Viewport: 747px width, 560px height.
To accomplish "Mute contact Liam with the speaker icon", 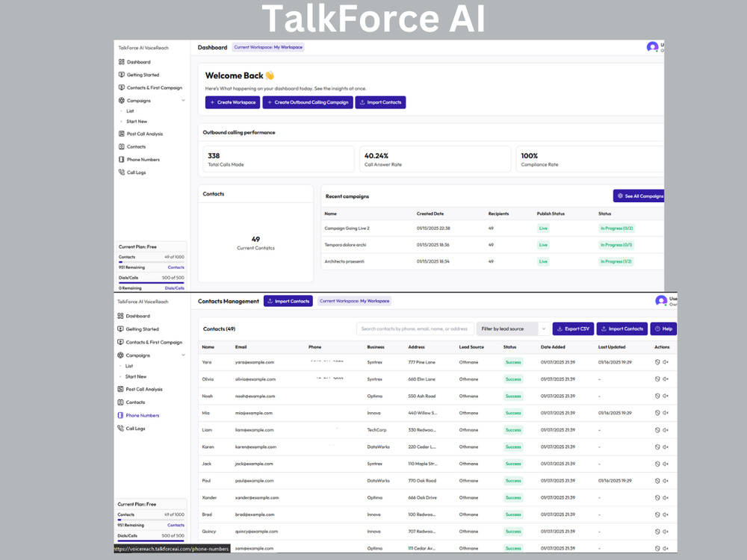I will pos(666,430).
